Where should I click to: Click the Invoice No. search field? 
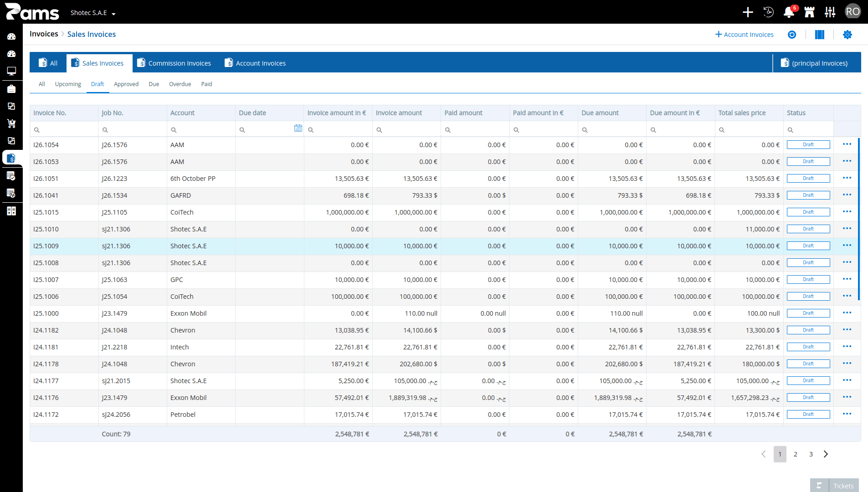click(x=64, y=130)
